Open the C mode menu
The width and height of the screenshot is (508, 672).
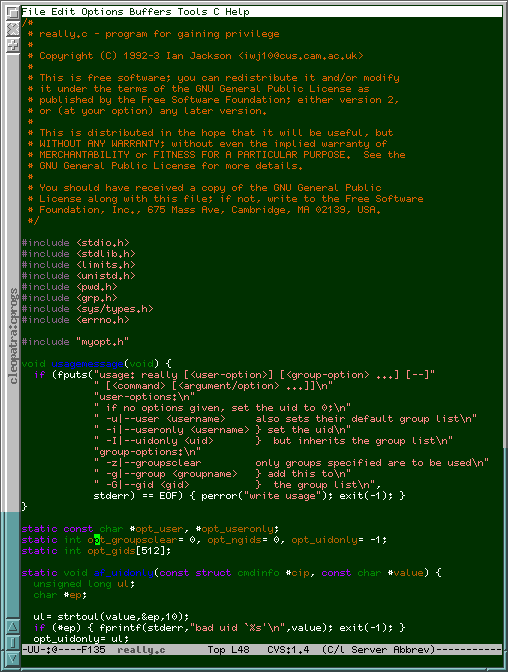point(216,12)
